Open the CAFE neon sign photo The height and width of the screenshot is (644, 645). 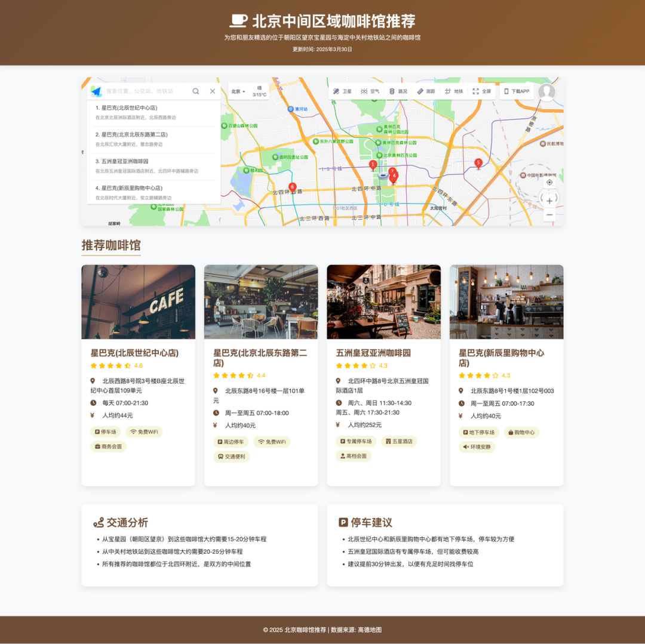pyautogui.click(x=138, y=301)
